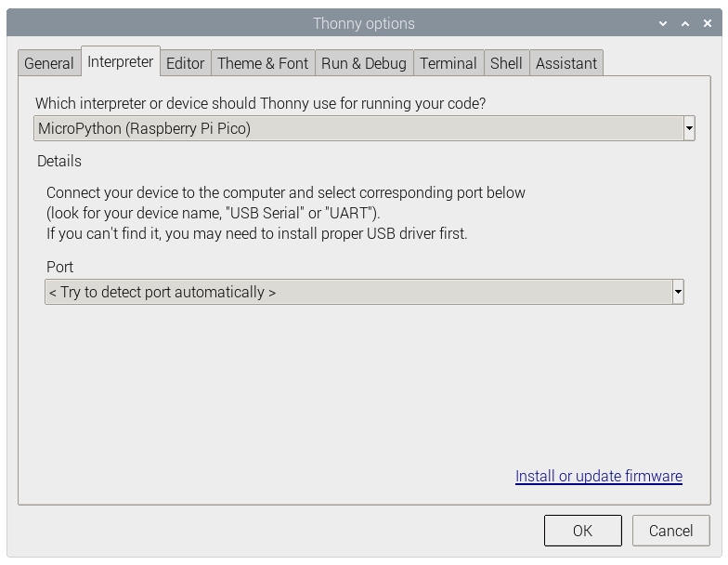Switch to the Terminal tab
This screenshot has height=565, width=728.
pos(448,63)
